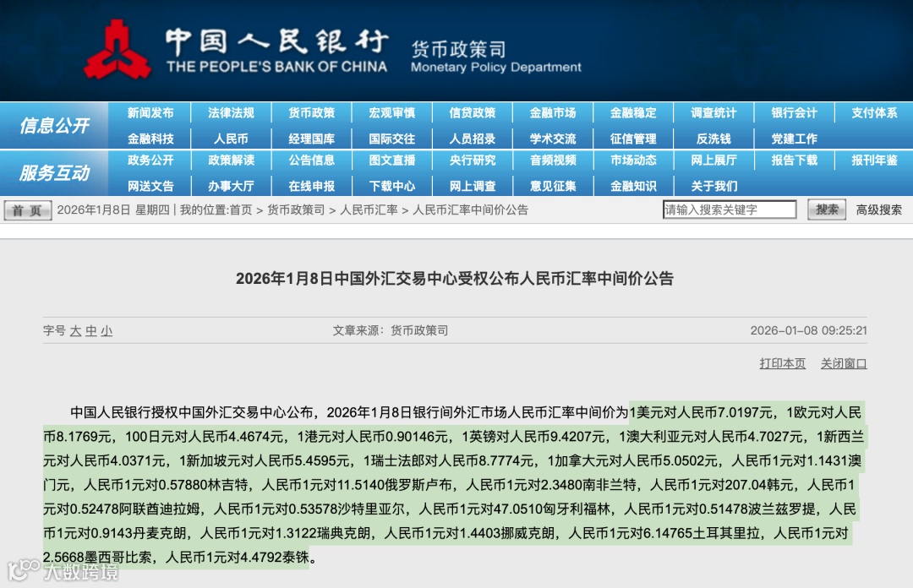
Task: Open the 公告信息 menu under 服务互动
Action: 311,161
